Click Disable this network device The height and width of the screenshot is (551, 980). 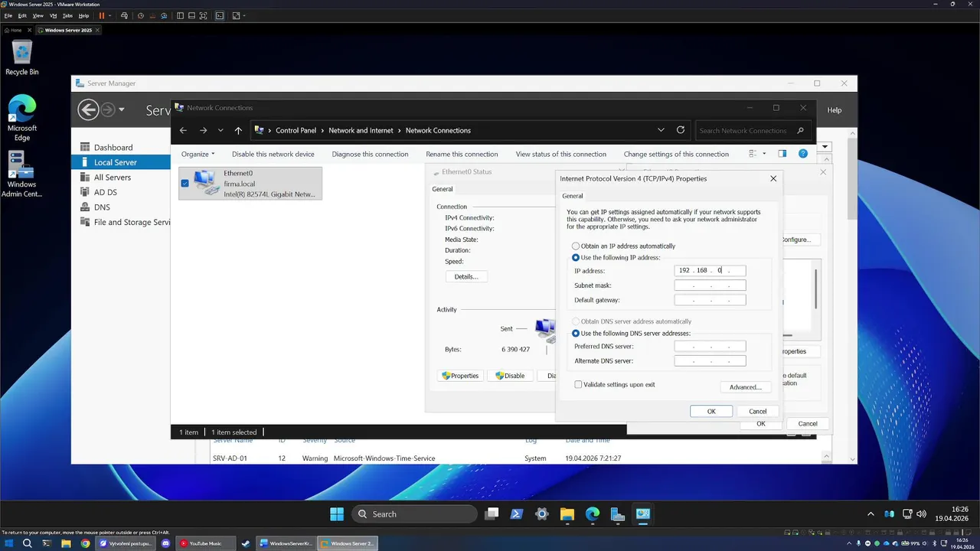[273, 154]
